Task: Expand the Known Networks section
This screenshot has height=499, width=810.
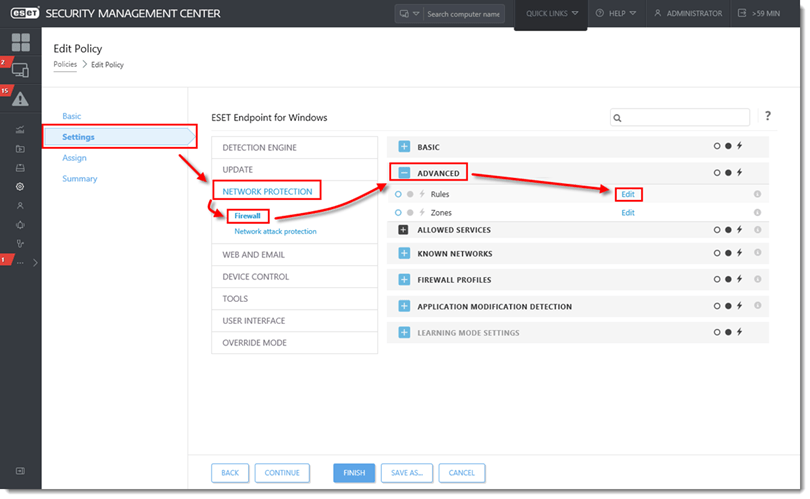Action: click(404, 254)
